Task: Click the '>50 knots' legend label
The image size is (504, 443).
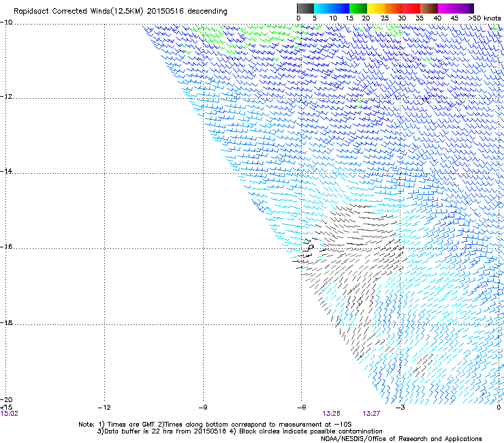Action: click(x=484, y=18)
